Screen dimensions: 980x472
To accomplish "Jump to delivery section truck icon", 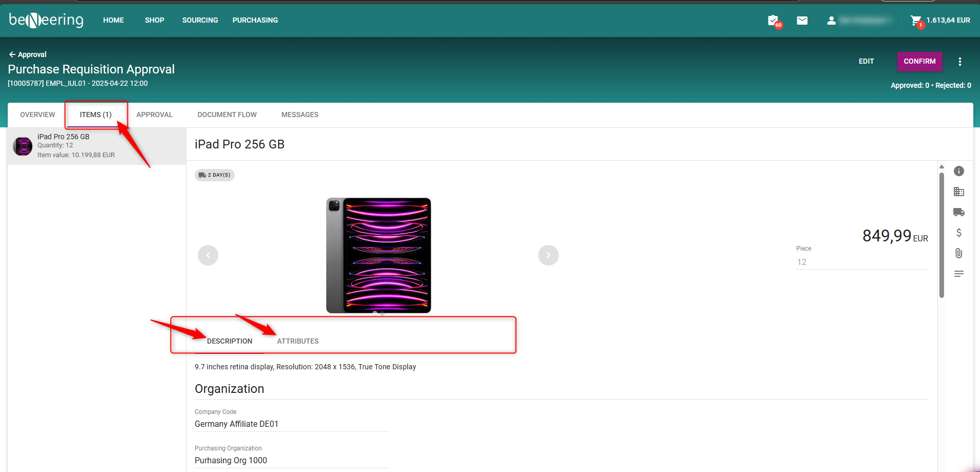I will coord(958,212).
